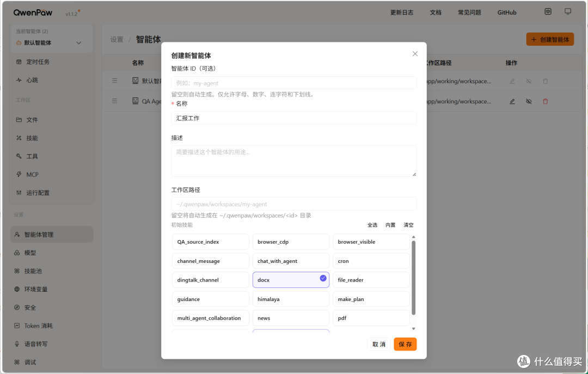Click scrollbar down arrow in skills list
Screen dimensions: 588x374
414,329
